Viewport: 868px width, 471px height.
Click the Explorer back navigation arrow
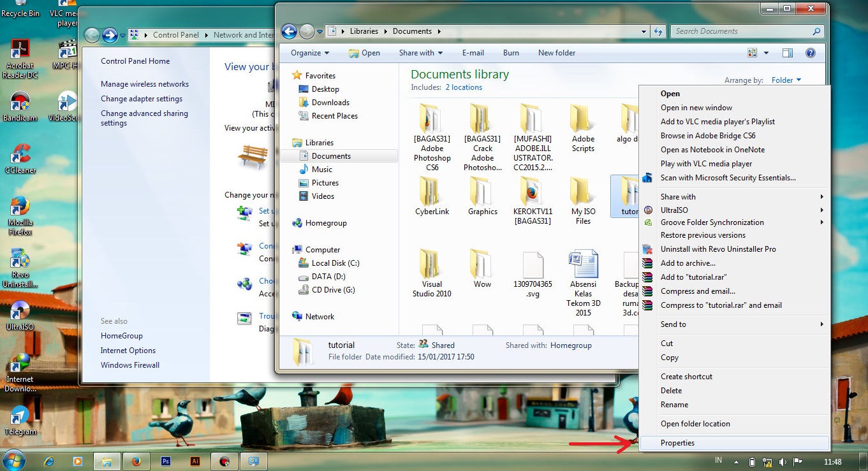[289, 31]
